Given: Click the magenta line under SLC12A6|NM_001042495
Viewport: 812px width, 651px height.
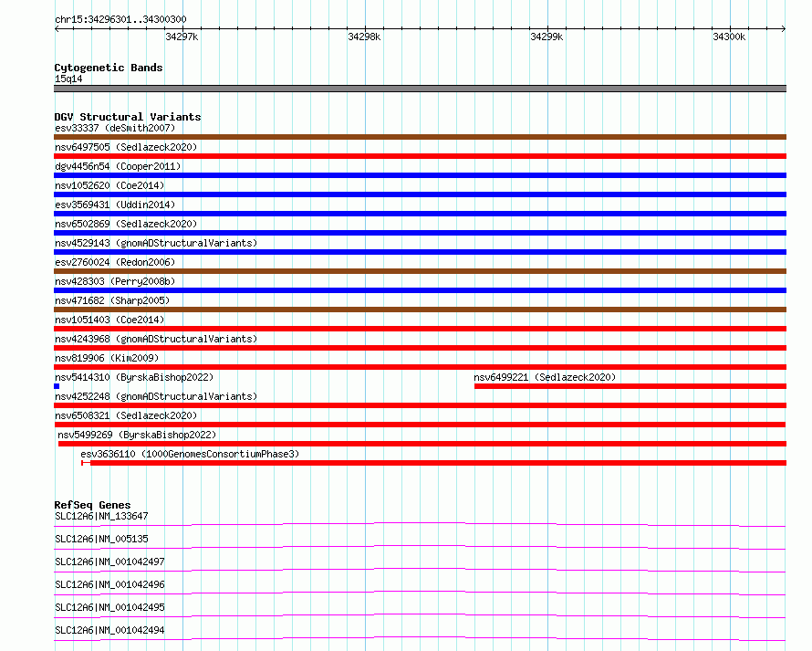Looking at the screenshot, I should click(420, 615).
